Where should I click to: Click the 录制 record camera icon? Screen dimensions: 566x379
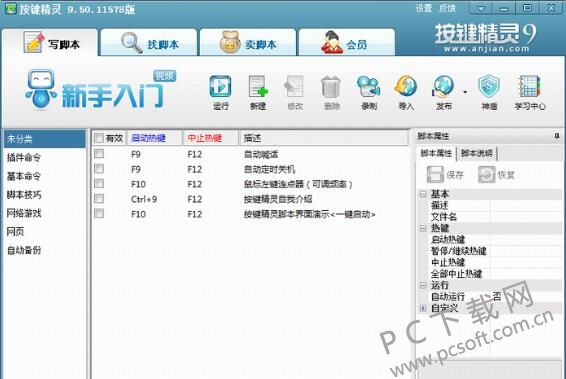click(x=369, y=86)
